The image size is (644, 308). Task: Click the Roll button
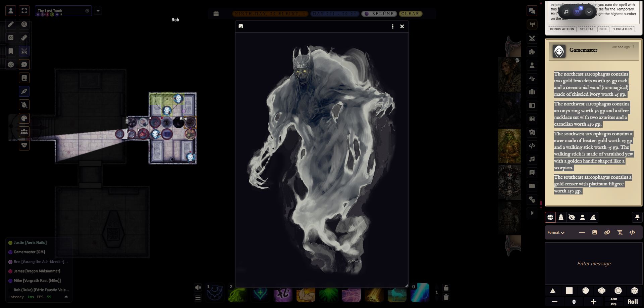(633, 302)
